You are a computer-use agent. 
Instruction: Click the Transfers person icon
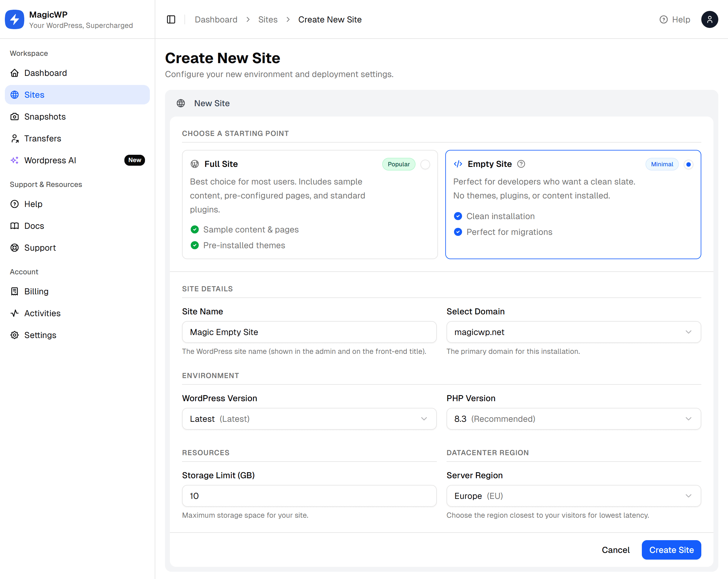15,138
